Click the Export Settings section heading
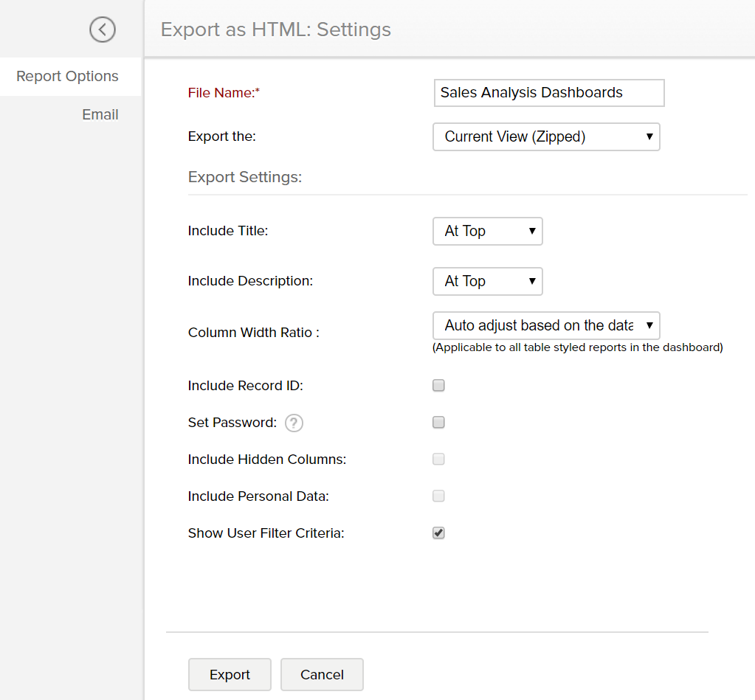755x700 pixels. point(245,178)
